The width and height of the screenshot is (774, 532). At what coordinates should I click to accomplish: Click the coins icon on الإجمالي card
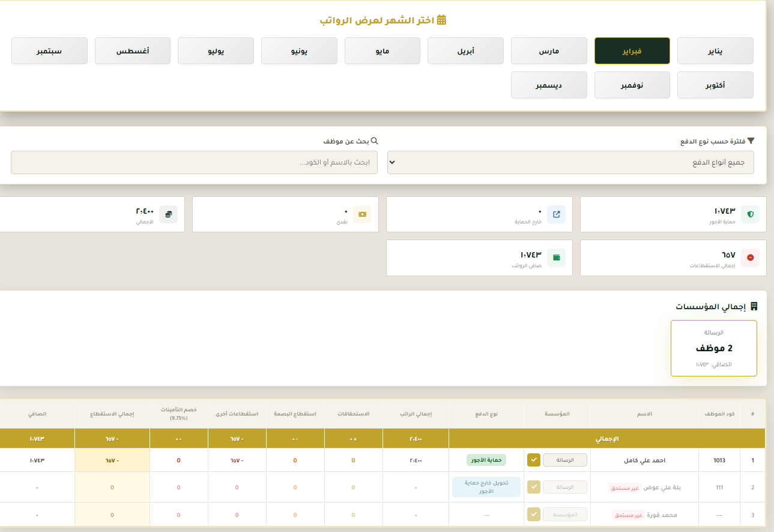[x=168, y=214]
